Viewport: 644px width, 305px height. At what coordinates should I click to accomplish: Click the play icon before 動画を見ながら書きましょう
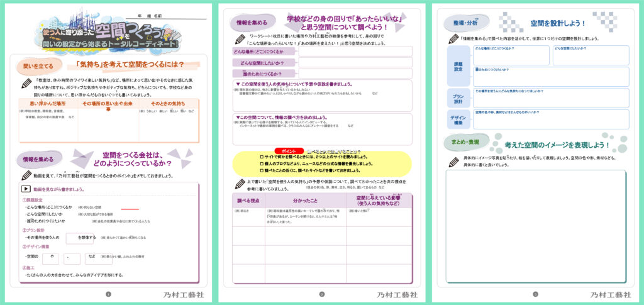point(26,189)
